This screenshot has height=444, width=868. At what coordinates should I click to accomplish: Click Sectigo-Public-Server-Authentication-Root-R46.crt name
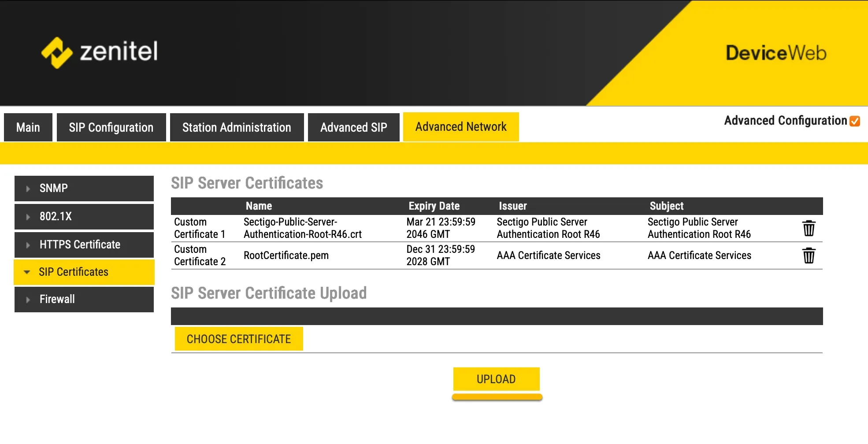302,228
